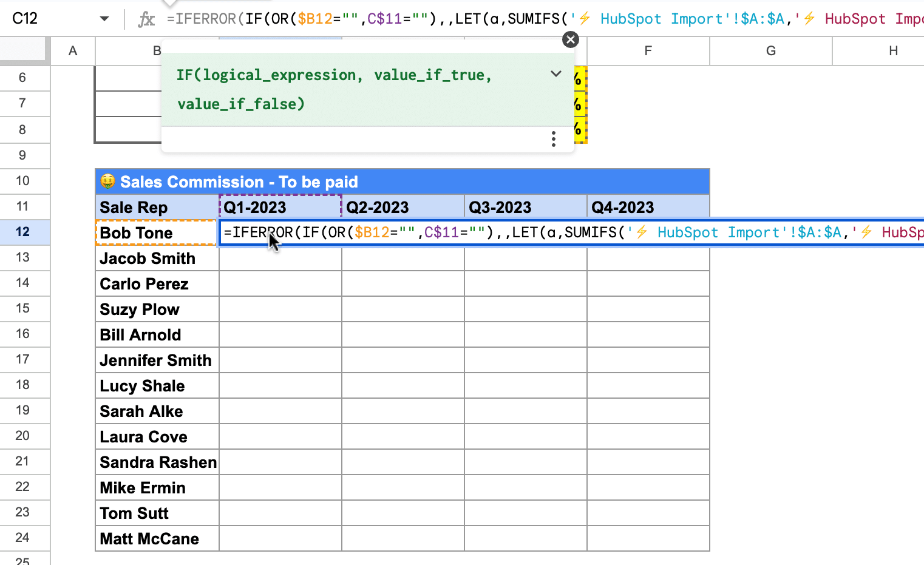Click the Sale Rep header cell

(157, 207)
